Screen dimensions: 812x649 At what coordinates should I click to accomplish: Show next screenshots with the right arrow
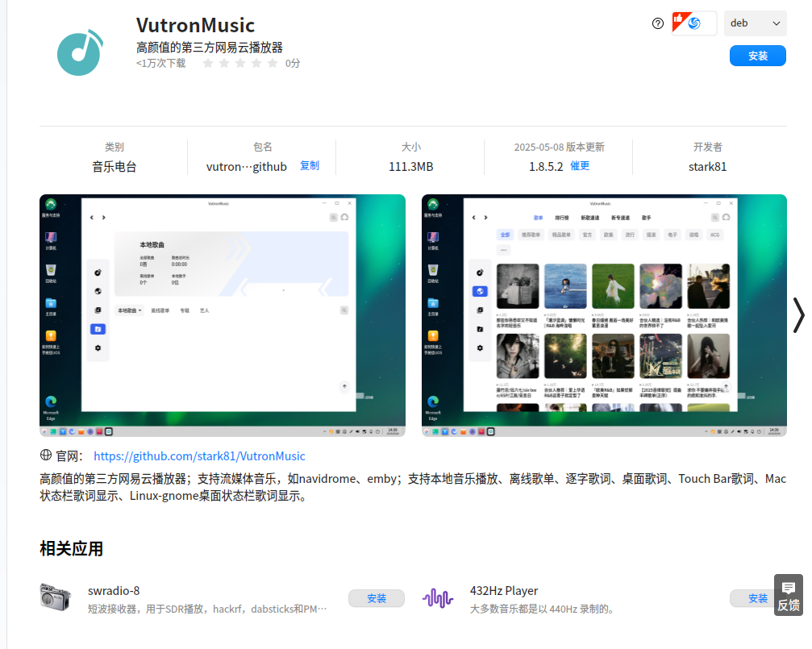pos(798,315)
